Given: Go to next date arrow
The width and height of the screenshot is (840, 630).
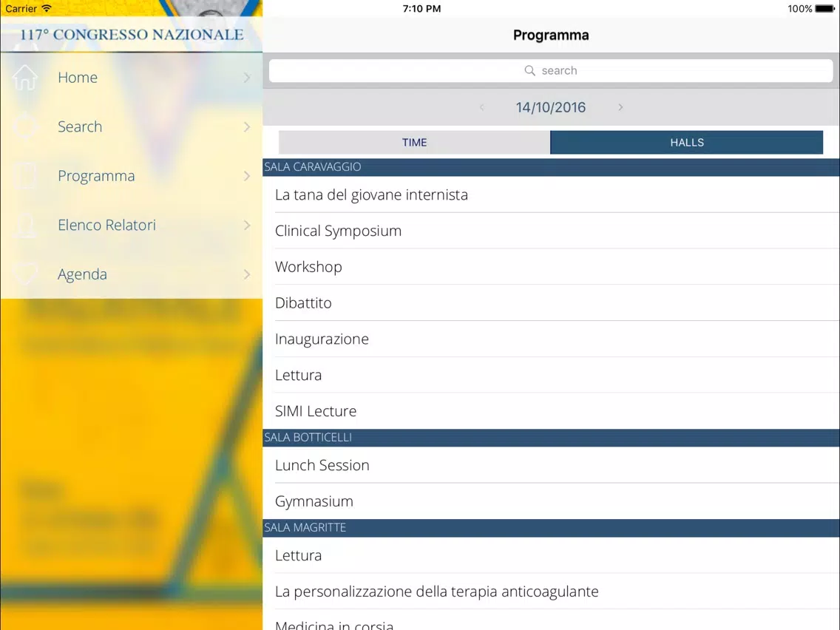Looking at the screenshot, I should (620, 107).
